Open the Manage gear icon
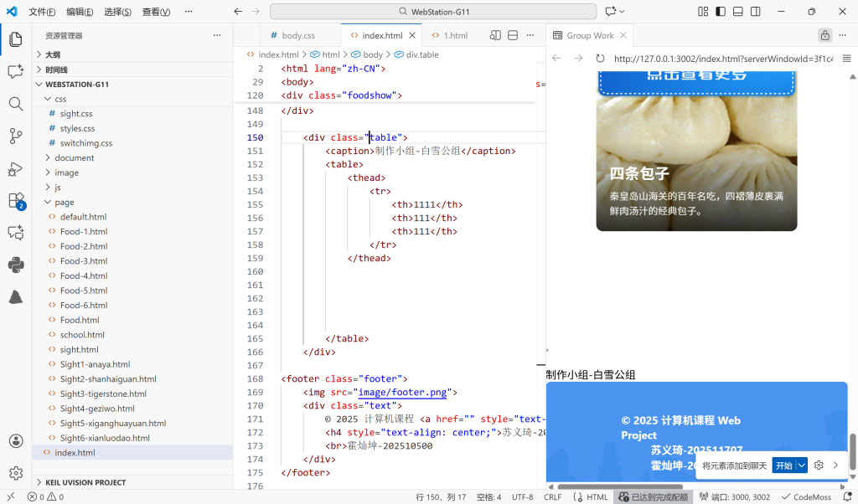 click(x=15, y=473)
